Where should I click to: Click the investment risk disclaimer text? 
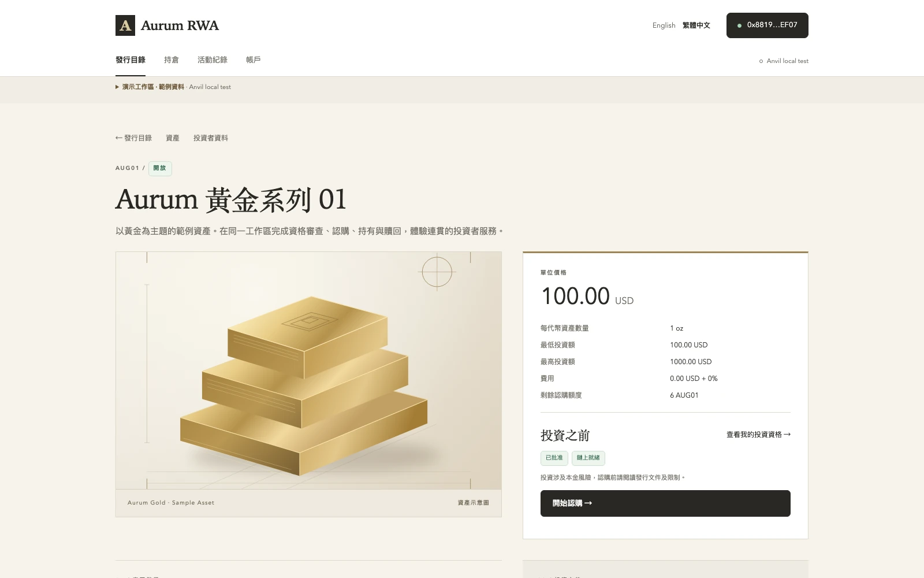[613, 478]
